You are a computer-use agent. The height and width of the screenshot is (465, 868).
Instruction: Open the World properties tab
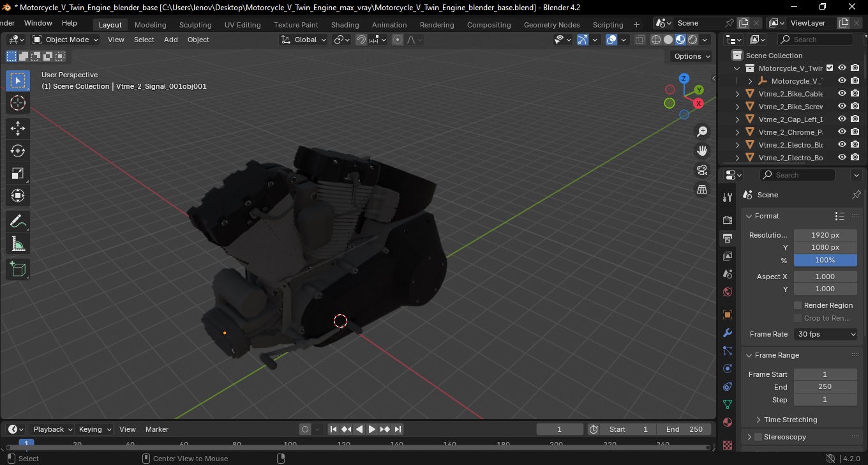pos(728,292)
